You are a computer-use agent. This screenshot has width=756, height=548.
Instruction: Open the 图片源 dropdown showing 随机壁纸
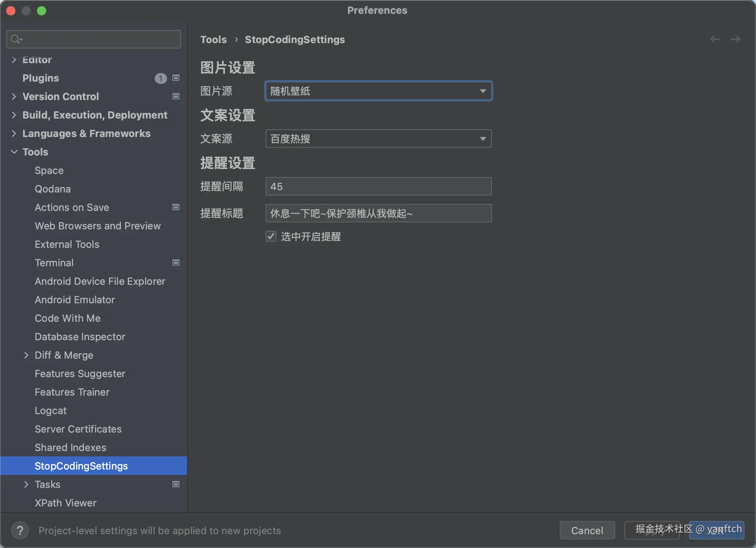378,91
